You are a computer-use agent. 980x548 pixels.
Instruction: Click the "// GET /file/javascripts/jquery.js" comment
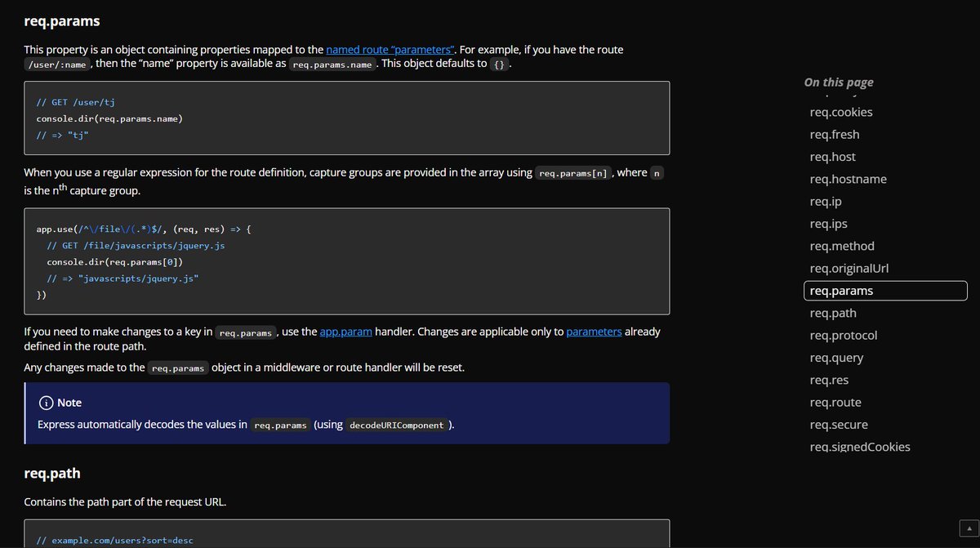click(x=136, y=246)
